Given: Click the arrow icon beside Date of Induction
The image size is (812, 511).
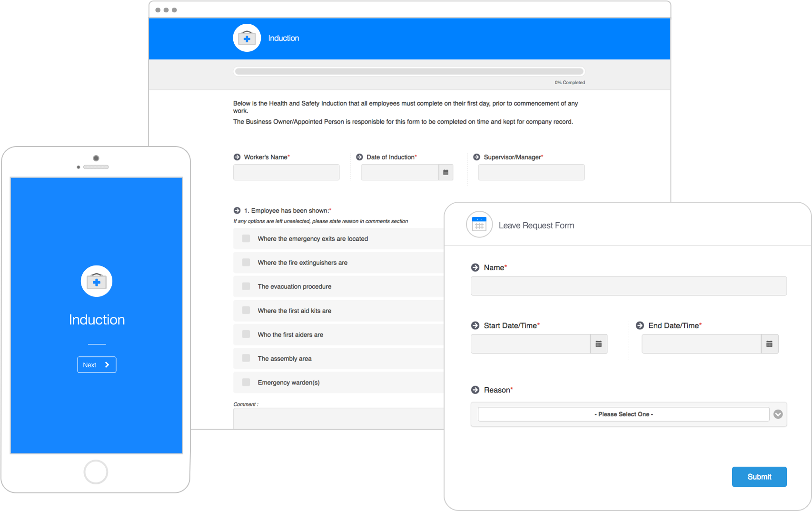Looking at the screenshot, I should (359, 157).
